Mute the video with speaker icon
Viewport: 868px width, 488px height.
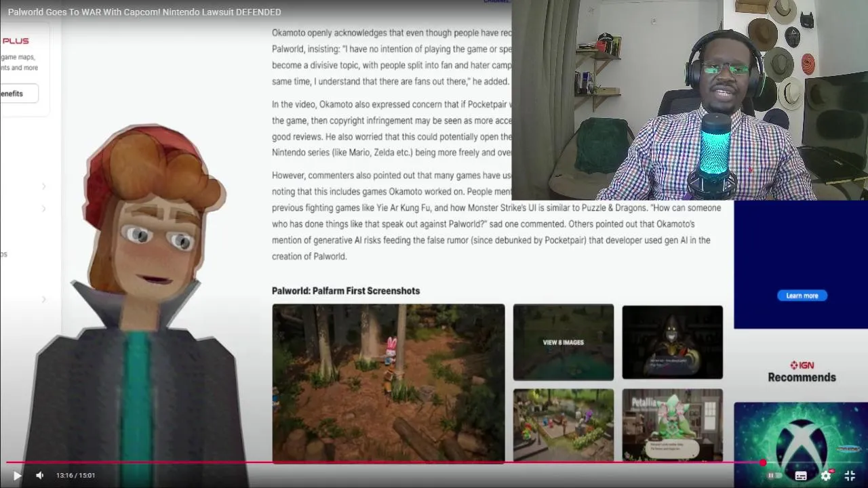pos(39,476)
